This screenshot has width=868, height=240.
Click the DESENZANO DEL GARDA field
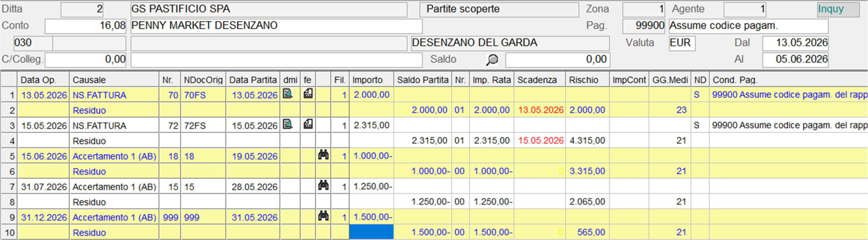510,43
